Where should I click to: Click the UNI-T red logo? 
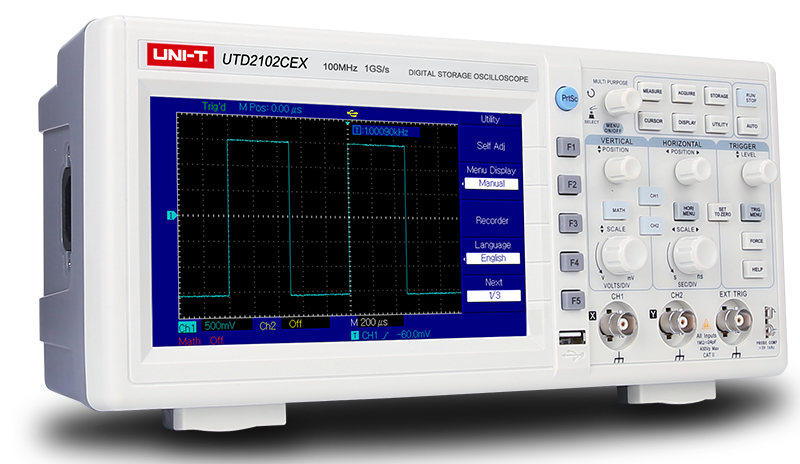coord(181,55)
